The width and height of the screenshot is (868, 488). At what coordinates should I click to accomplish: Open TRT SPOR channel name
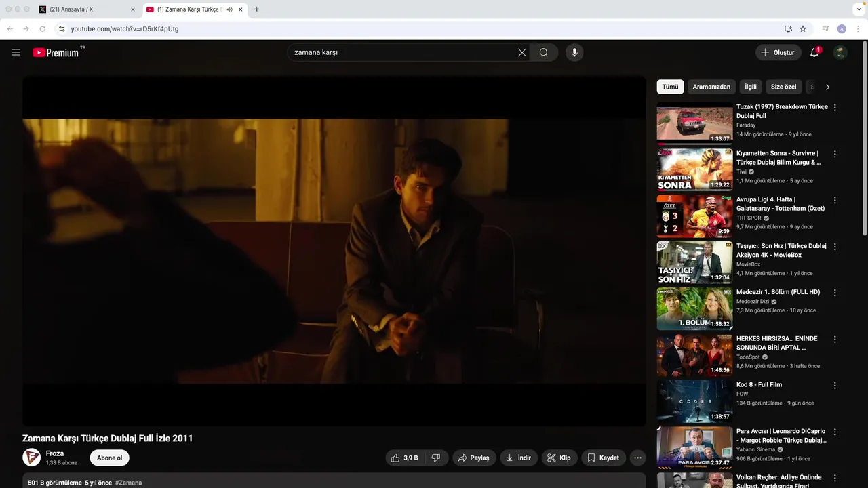point(749,218)
